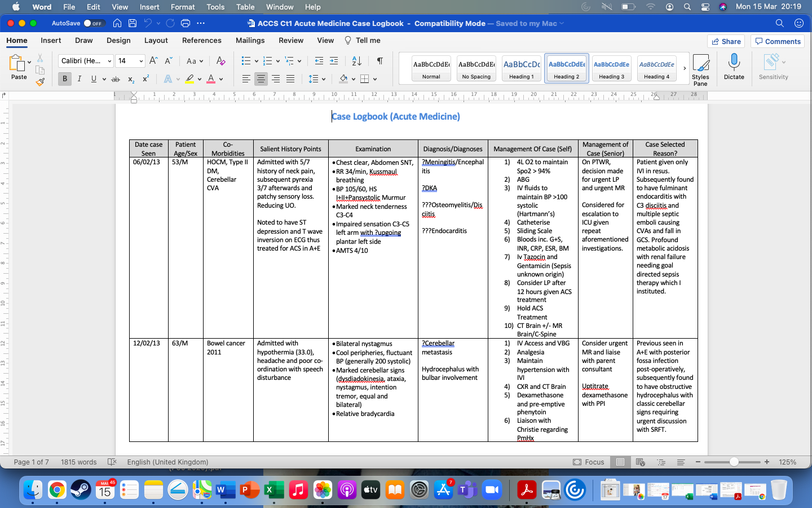Image resolution: width=812 pixels, height=508 pixels.
Task: Open underline style dropdown arrow
Action: [x=104, y=79]
